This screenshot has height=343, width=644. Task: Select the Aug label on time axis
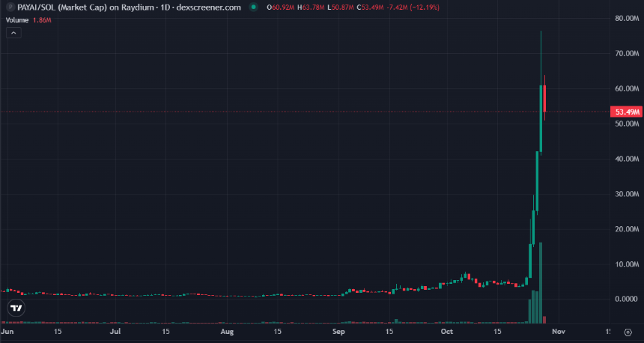[x=228, y=330]
